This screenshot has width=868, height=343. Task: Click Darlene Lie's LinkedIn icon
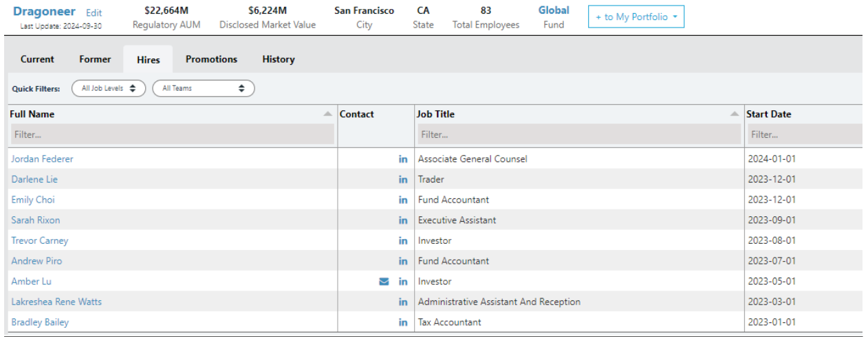click(403, 180)
